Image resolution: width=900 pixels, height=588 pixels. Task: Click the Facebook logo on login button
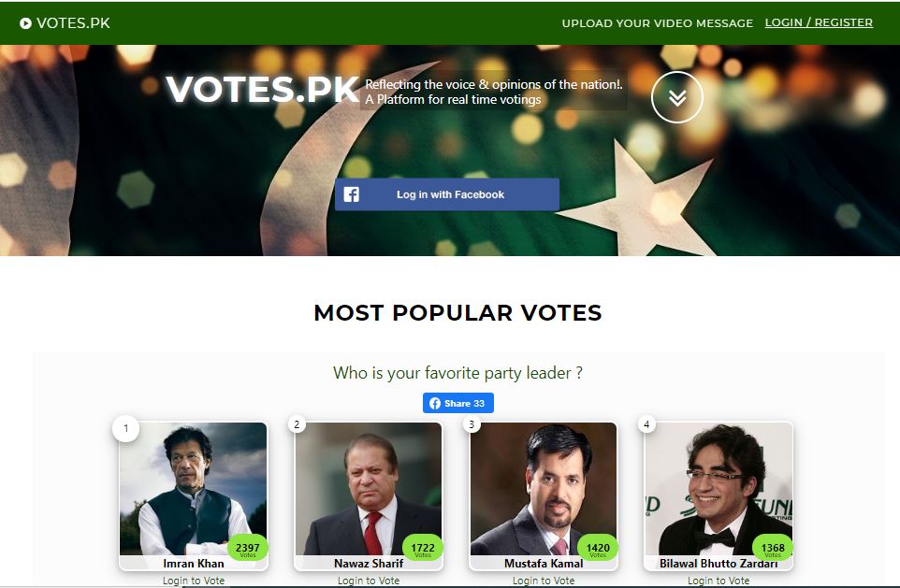coord(351,194)
